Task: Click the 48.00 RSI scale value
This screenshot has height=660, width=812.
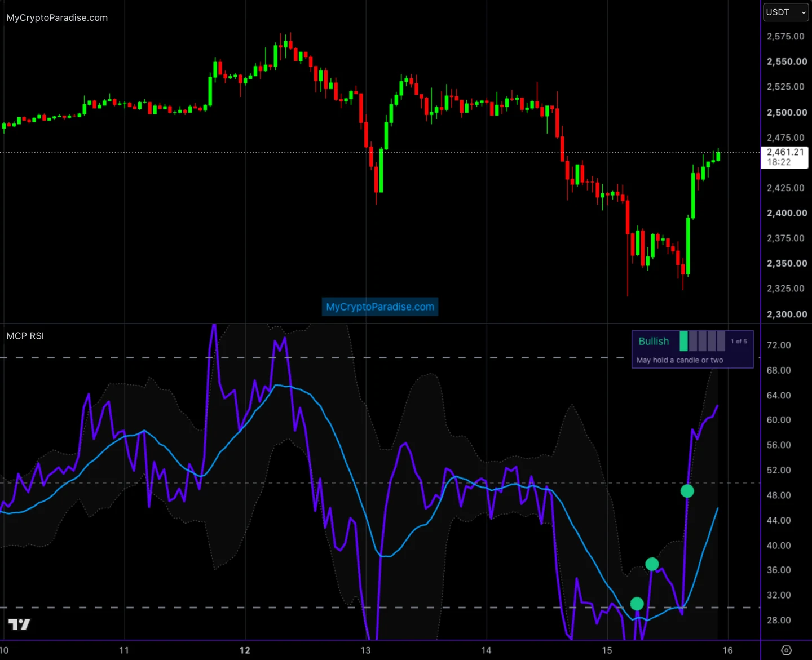Action: pos(779,495)
